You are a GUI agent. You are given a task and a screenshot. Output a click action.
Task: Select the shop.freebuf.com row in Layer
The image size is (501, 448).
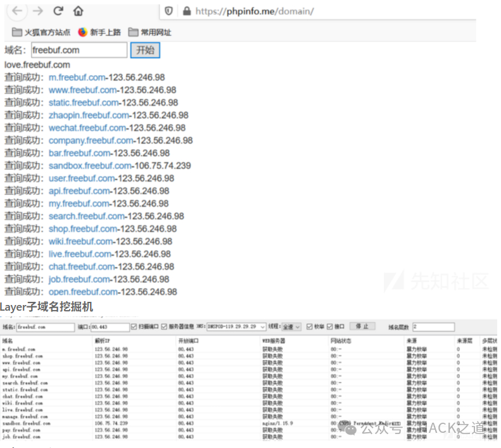(248, 356)
